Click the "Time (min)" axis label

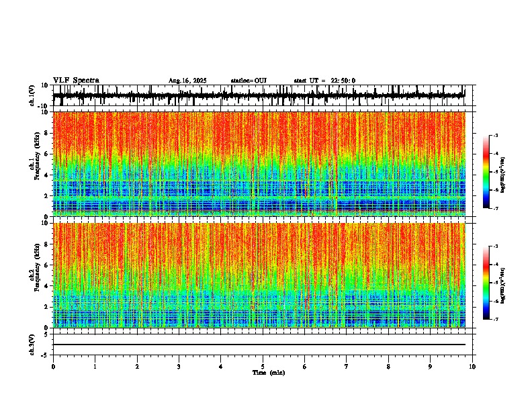(269, 373)
